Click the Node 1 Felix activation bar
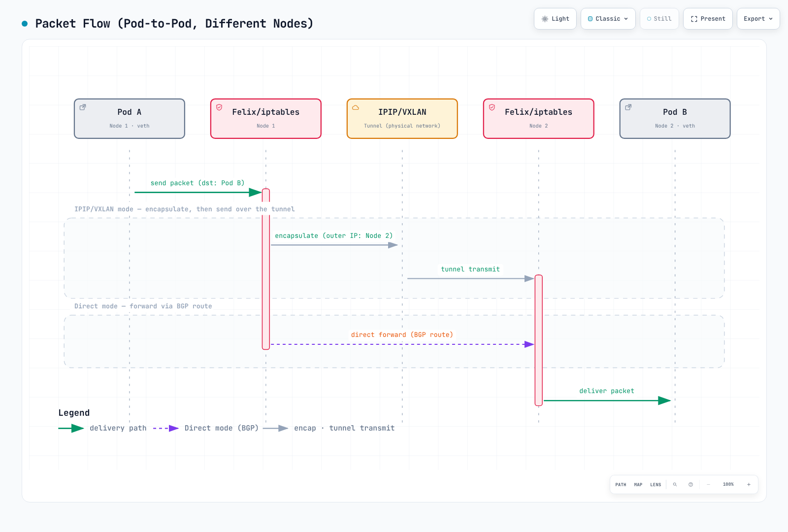Image resolution: width=788 pixels, height=532 pixels. (266, 269)
